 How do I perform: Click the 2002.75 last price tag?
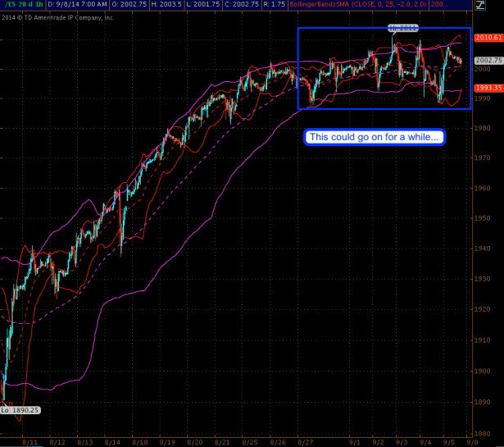[x=488, y=60]
